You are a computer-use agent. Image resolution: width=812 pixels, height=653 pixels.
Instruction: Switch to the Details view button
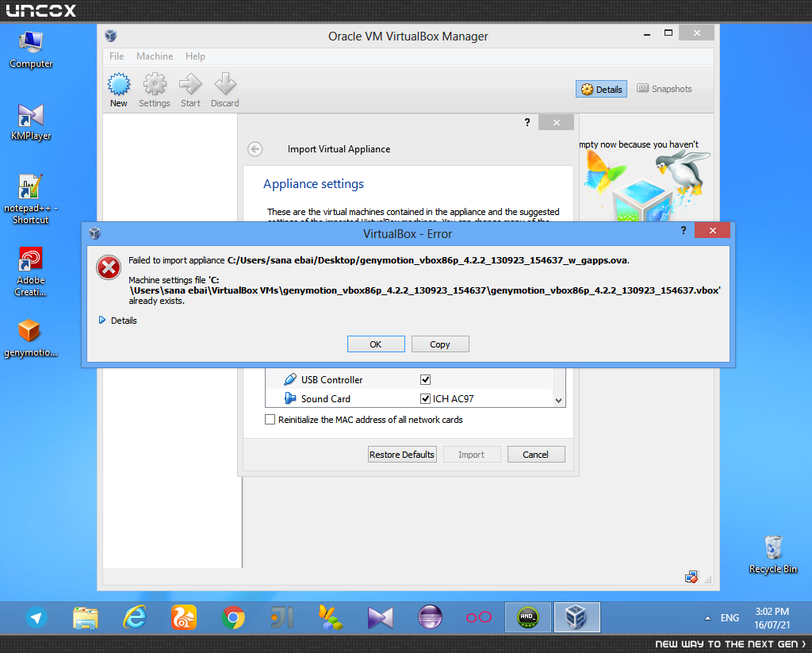click(x=601, y=89)
